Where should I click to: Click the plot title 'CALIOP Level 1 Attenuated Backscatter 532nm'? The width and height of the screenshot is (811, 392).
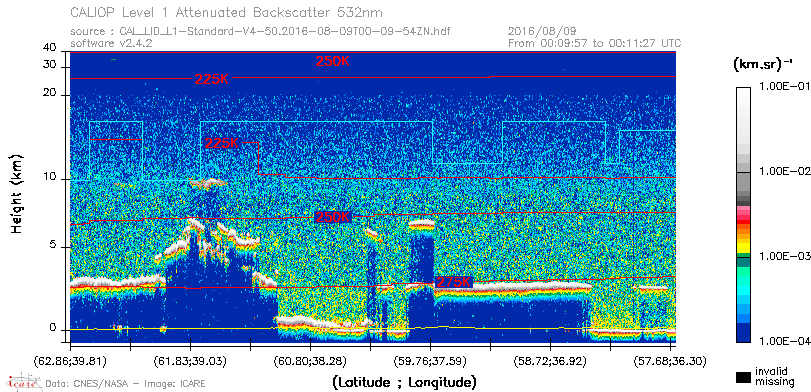coord(227,12)
